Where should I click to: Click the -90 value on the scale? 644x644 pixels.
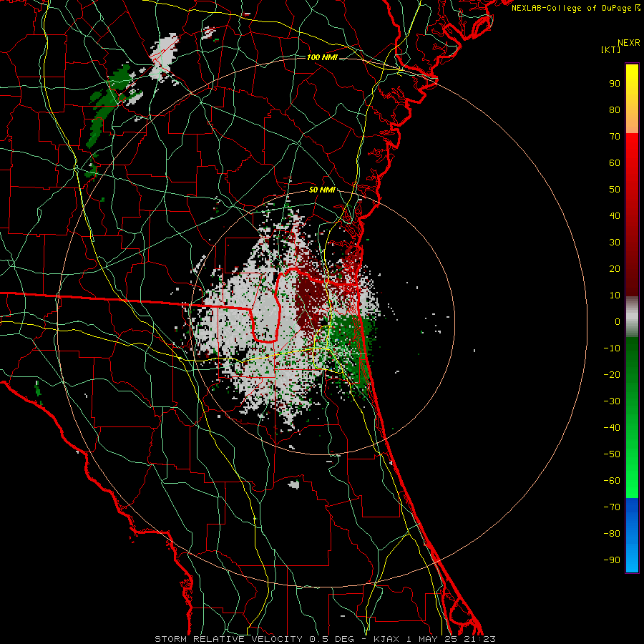click(612, 560)
